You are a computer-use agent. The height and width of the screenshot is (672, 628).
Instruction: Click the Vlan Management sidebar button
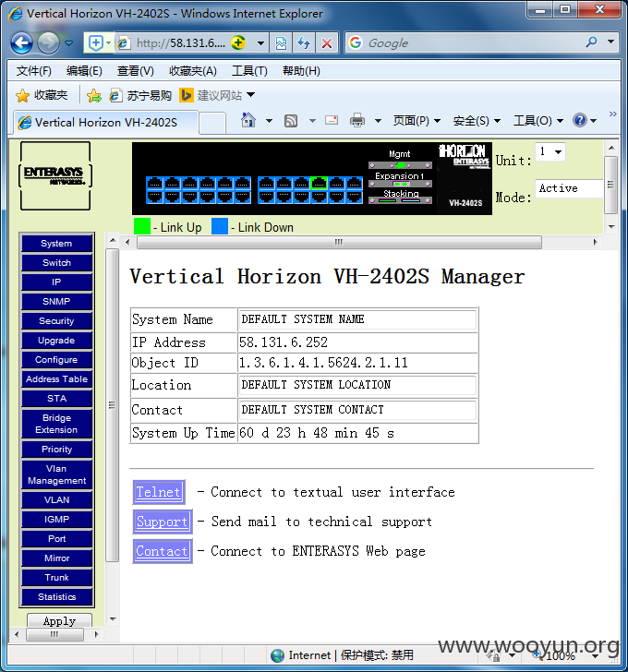(56, 474)
